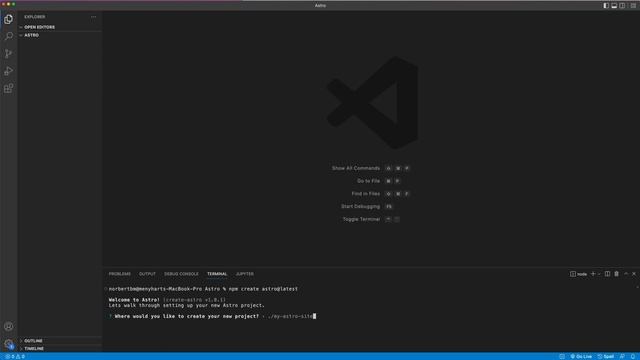
Task: Kill terminal with trash icon
Action: coord(616,274)
